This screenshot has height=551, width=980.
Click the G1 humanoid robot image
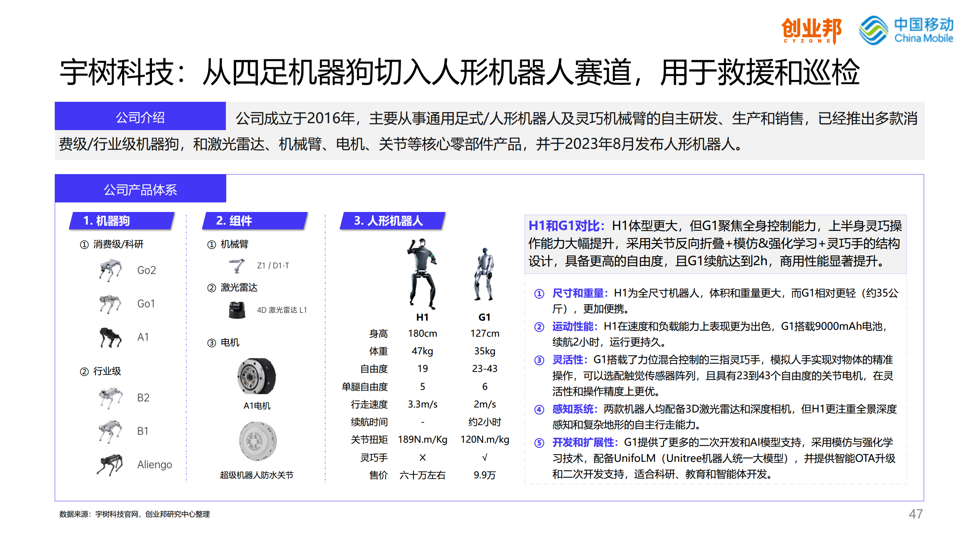(x=484, y=274)
